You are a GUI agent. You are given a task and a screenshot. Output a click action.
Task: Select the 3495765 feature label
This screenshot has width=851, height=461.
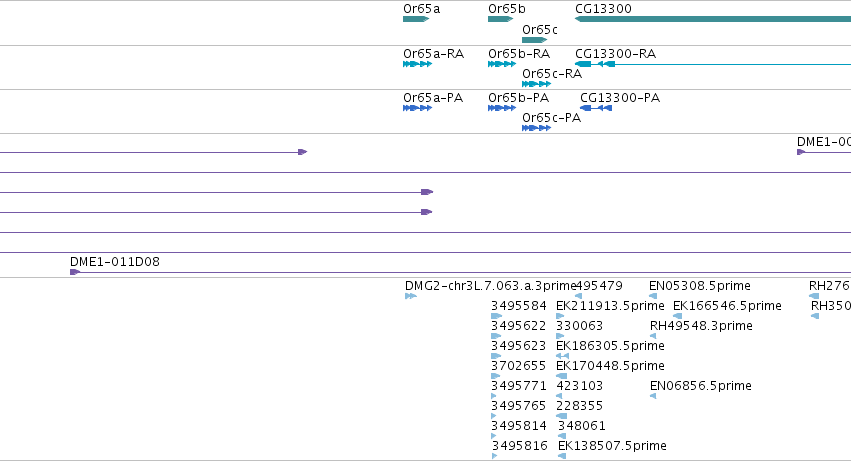pyautogui.click(x=518, y=406)
